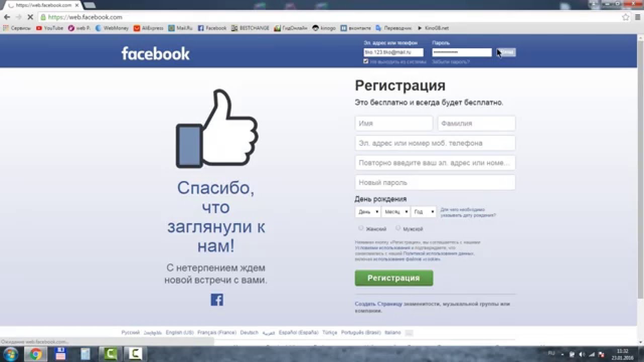Open more languages button after Italiano
644x362 pixels.
[409, 333]
